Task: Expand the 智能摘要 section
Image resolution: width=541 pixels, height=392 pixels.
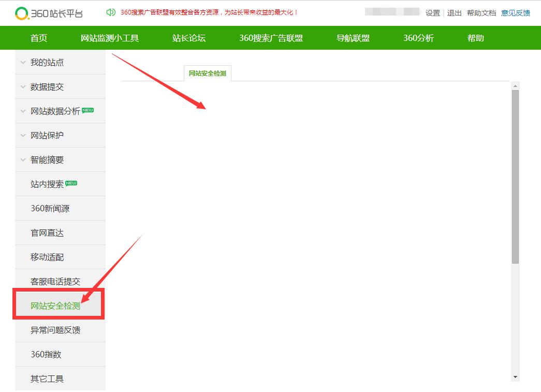Action: (x=47, y=160)
